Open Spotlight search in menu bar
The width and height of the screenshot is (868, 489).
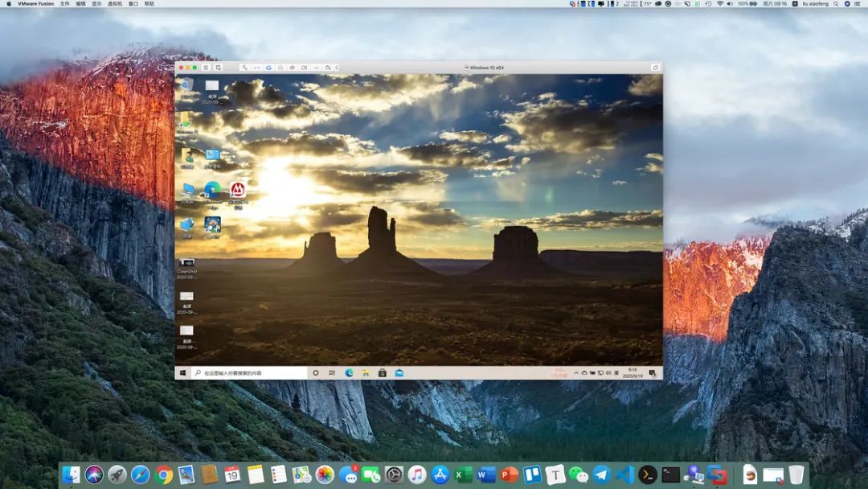836,3
